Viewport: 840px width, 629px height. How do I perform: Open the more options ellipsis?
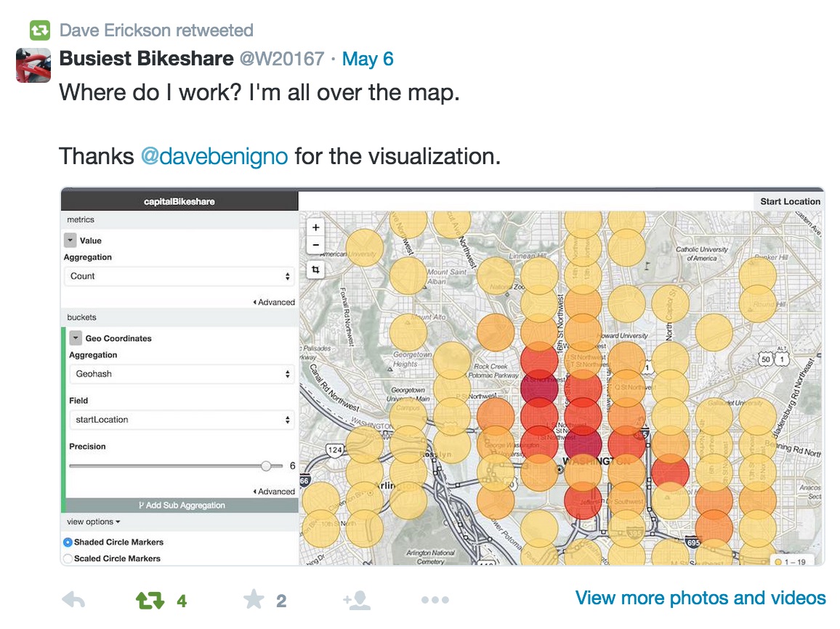[x=435, y=600]
